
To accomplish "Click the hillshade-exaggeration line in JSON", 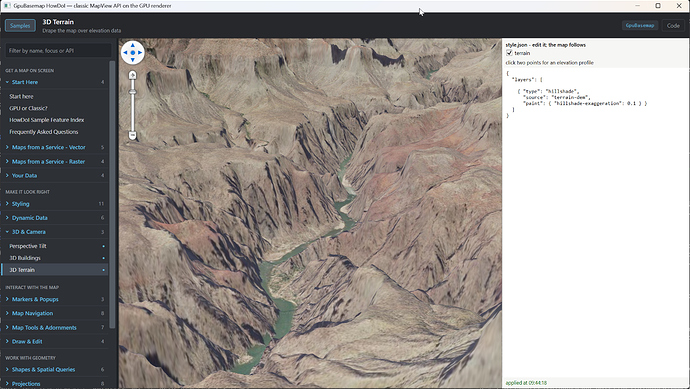I will point(585,103).
